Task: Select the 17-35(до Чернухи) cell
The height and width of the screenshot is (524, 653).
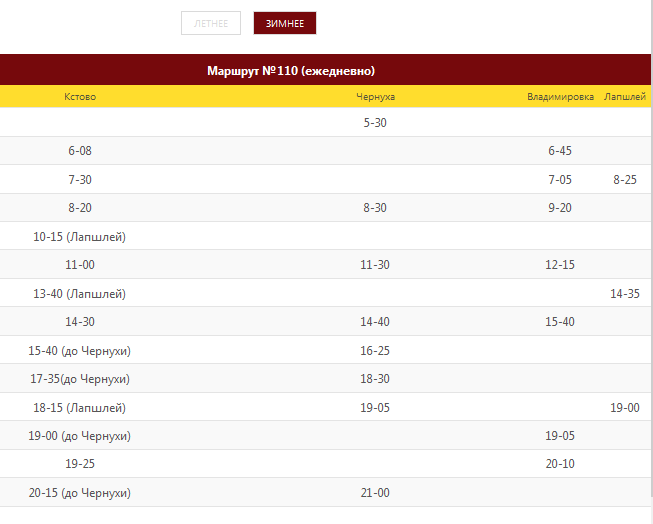Action: click(80, 379)
